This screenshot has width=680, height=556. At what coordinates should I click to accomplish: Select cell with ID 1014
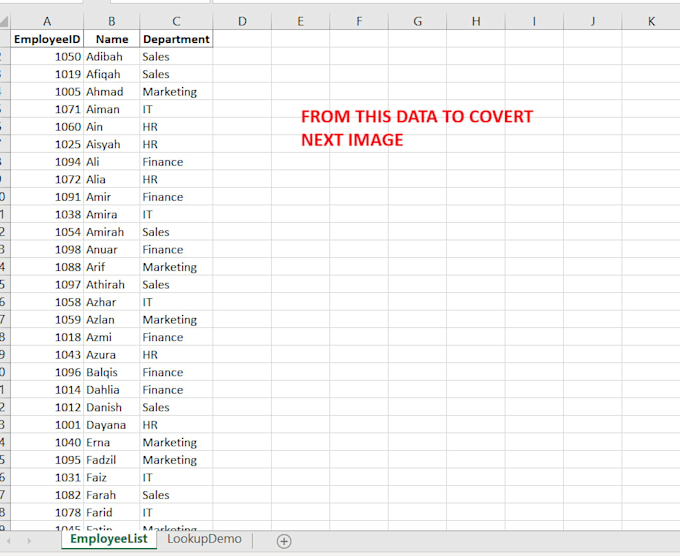(47, 389)
